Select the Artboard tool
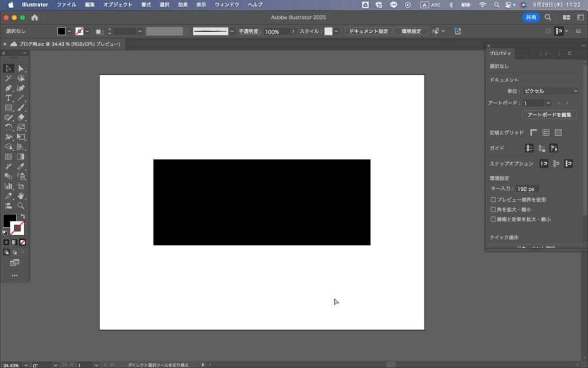 pyautogui.click(x=21, y=186)
